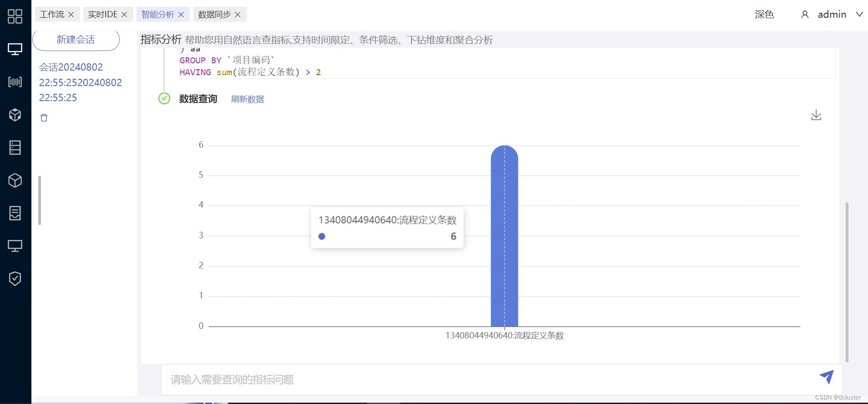Switch to the 数据同步 tab
The image size is (868, 404).
[x=214, y=15]
